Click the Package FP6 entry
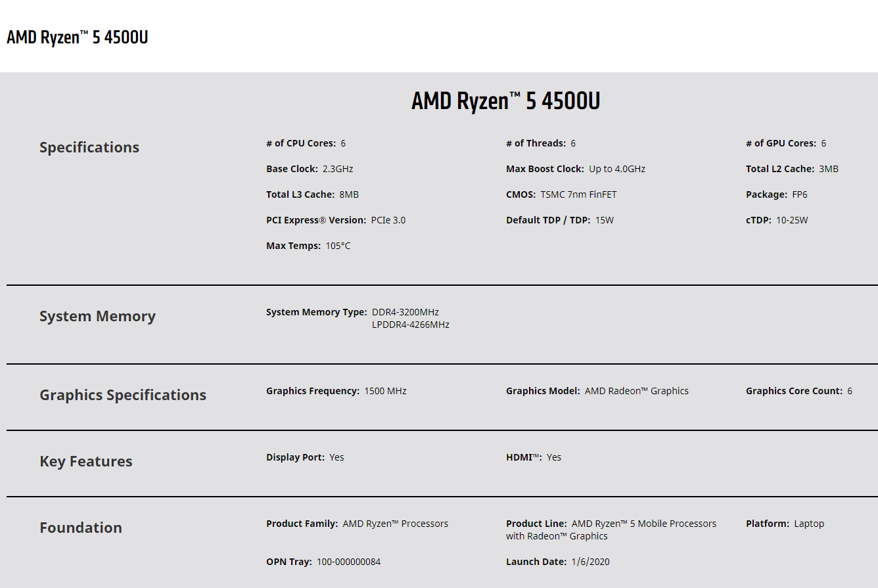878x588 pixels. pos(777,194)
